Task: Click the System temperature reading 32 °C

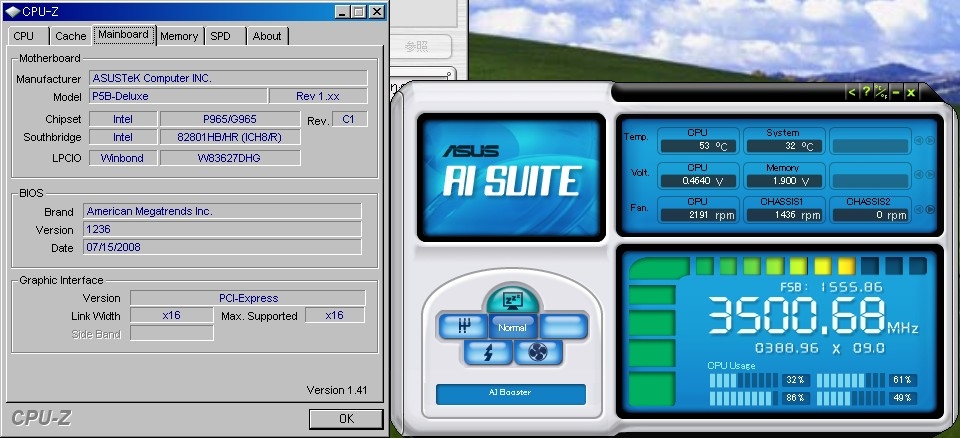Action: (x=784, y=146)
